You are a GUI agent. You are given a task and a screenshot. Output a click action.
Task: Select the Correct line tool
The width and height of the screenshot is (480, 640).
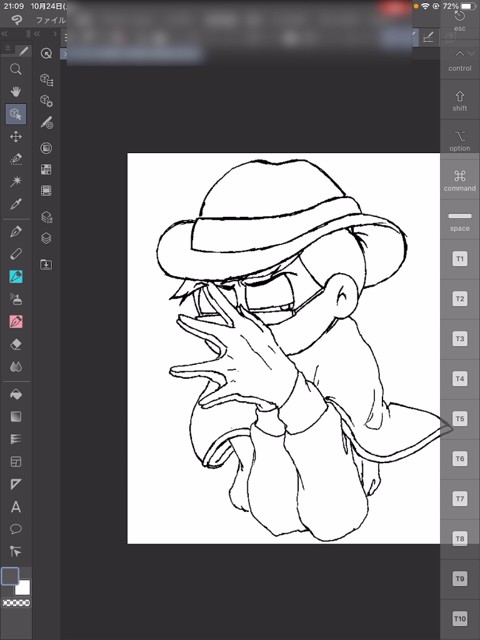(x=16, y=552)
